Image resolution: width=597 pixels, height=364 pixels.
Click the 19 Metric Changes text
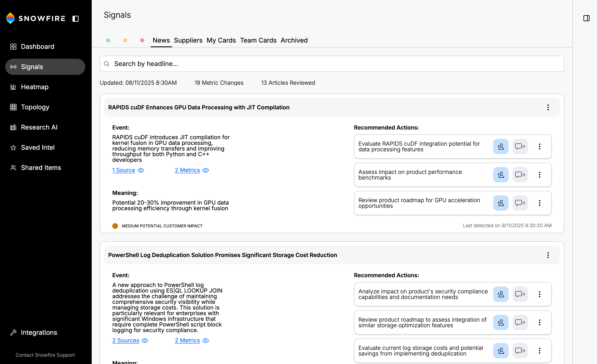[219, 83]
